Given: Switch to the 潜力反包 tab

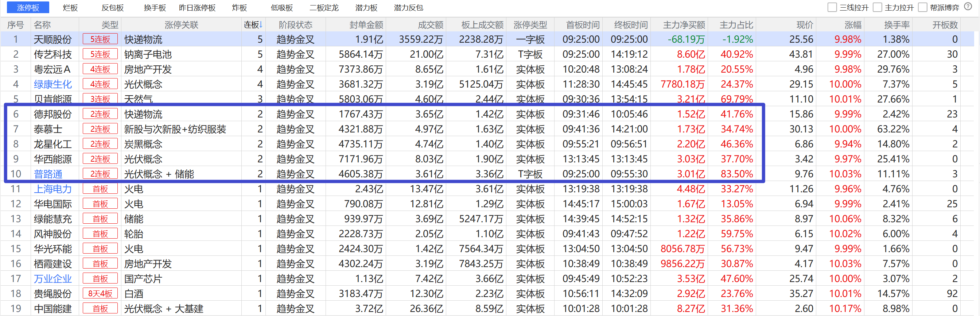Looking at the screenshot, I should [x=408, y=8].
